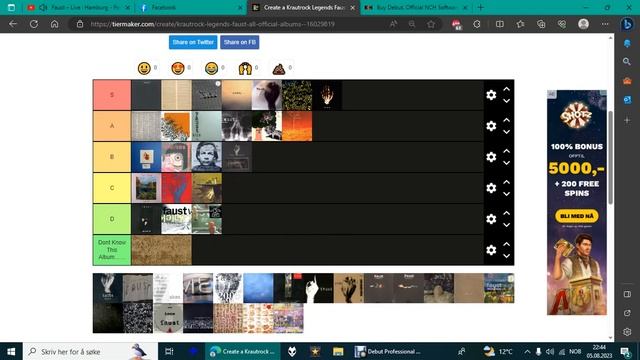Select the hand x-ray album cover in S tier
The image size is (640, 360).
tap(327, 95)
